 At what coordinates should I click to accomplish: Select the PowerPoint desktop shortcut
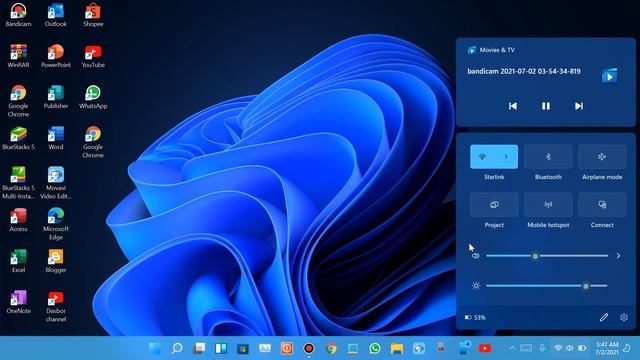tap(56, 56)
